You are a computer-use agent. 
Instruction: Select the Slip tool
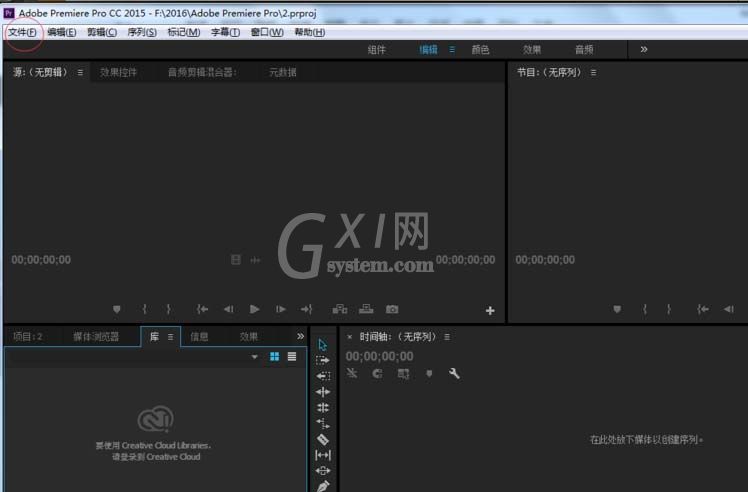pos(323,455)
